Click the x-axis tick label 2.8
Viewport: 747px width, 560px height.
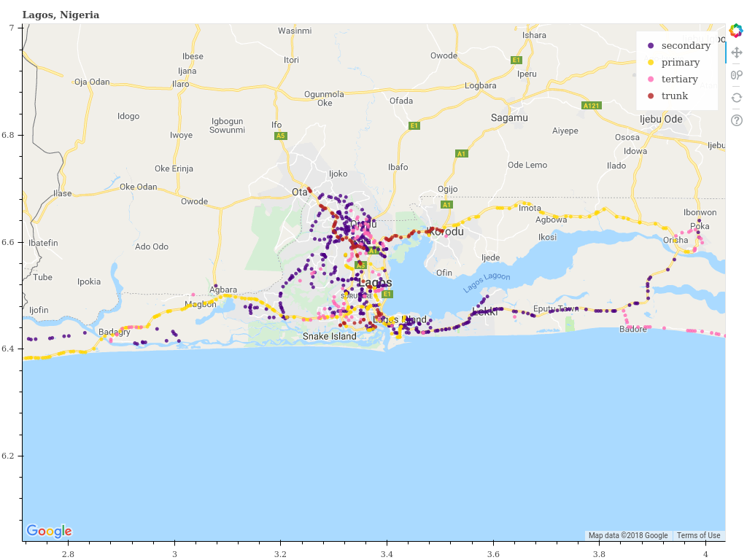(x=68, y=554)
